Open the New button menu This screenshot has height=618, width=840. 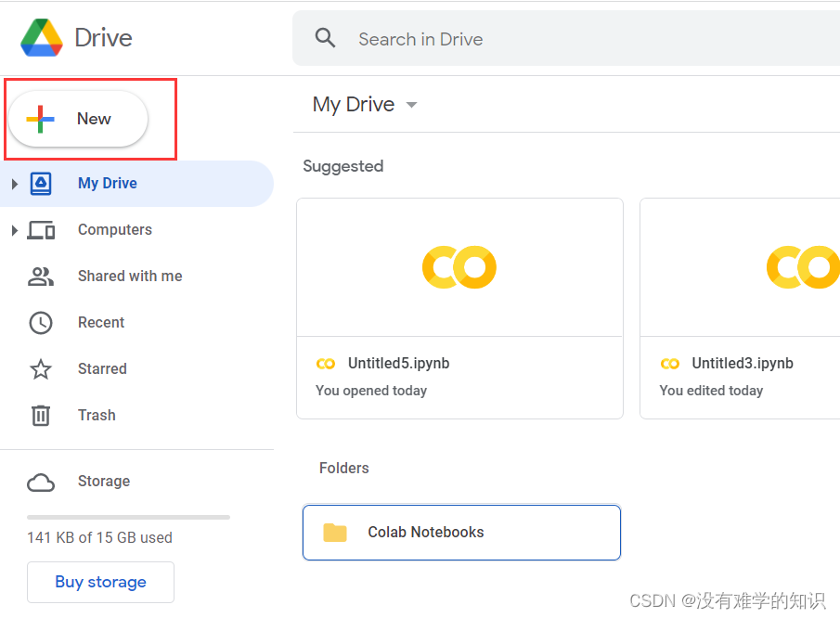78,119
